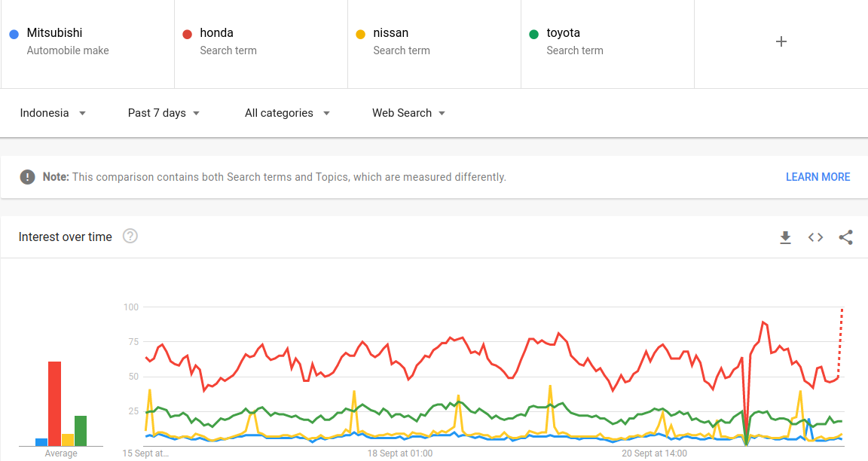Click the 18 Sept at 01:00 axis label

click(399, 453)
